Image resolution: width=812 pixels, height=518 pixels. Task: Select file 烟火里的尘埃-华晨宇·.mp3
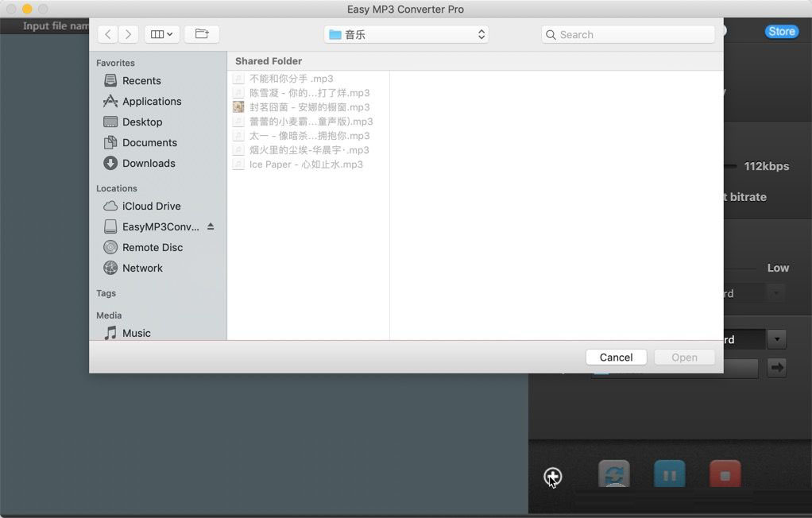pyautogui.click(x=310, y=150)
